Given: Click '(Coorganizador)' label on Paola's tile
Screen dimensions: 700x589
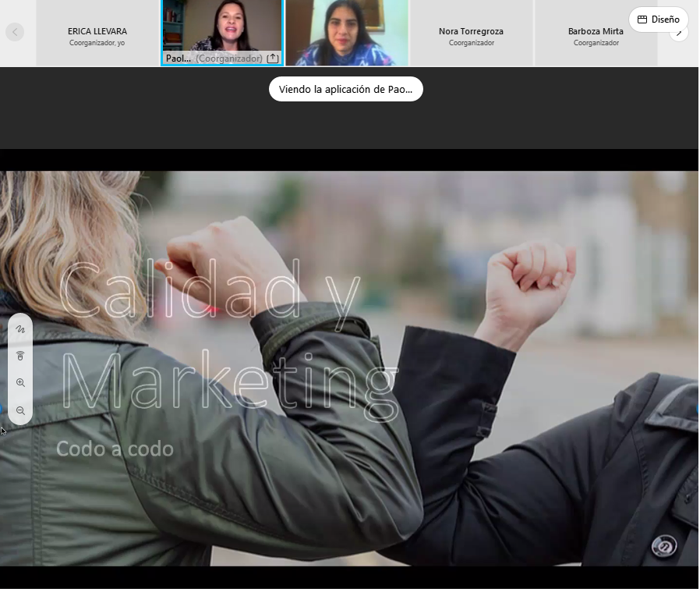Looking at the screenshot, I should [x=229, y=58].
